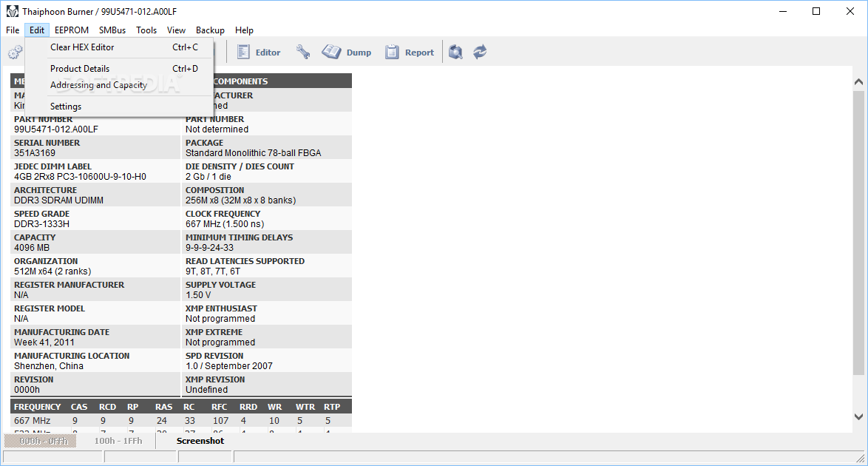868x466 pixels.
Task: Click the refresh arrows toolbar icon
Action: tap(480, 52)
